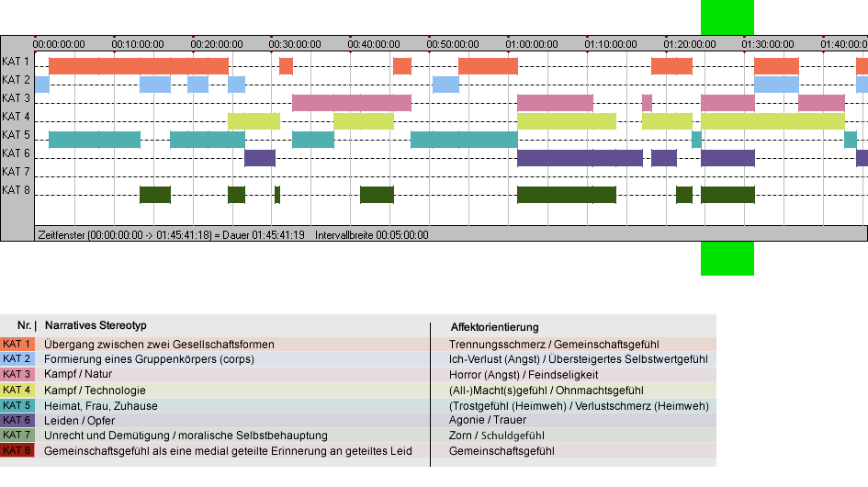Click the KAT 6 row label in the chart
The image size is (868, 487).
click(x=16, y=153)
